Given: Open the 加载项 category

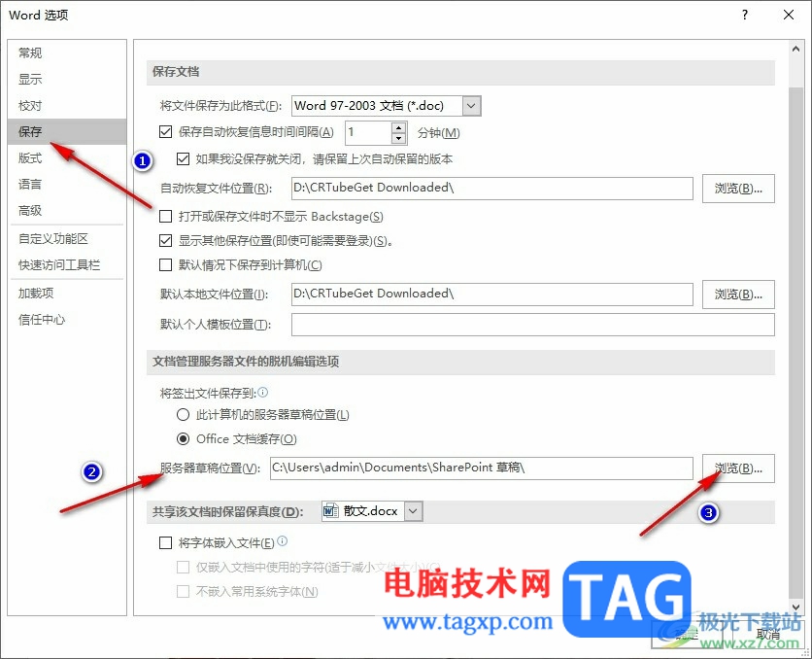Looking at the screenshot, I should coord(67,294).
